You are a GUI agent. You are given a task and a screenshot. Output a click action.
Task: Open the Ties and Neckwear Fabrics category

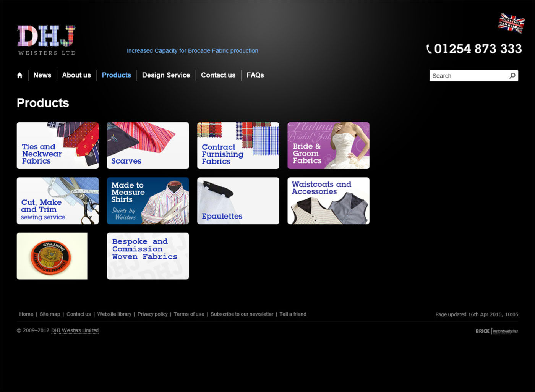57,145
